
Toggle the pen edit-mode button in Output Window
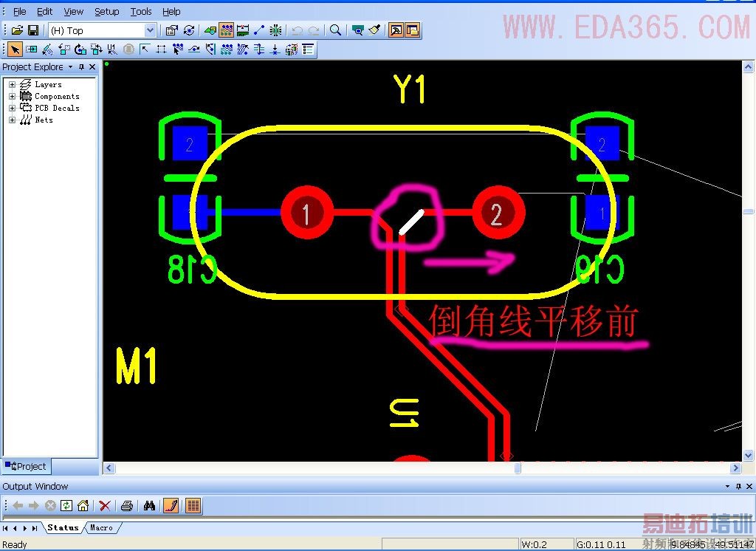(x=171, y=506)
